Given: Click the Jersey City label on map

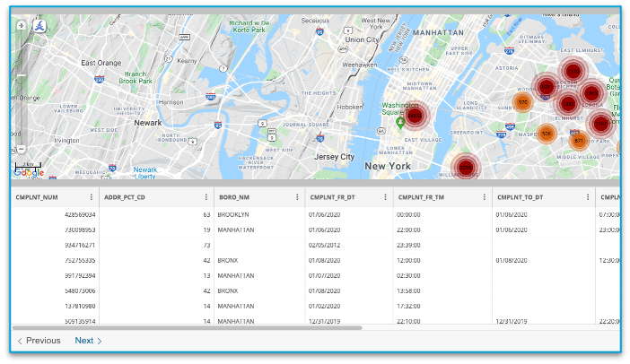Looking at the screenshot, I should click(x=334, y=157).
